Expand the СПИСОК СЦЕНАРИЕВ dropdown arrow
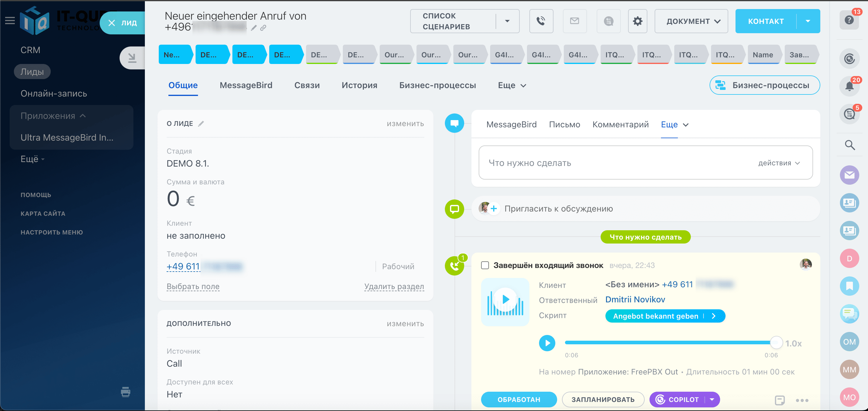The image size is (868, 411). coord(507,21)
